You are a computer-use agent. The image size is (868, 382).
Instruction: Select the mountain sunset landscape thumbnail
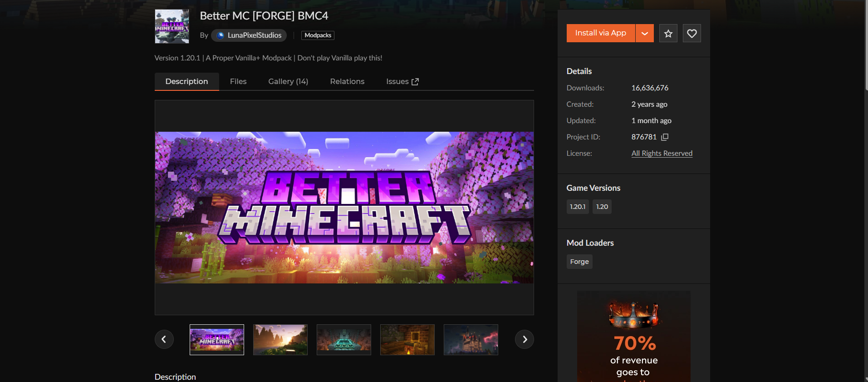[280, 340]
